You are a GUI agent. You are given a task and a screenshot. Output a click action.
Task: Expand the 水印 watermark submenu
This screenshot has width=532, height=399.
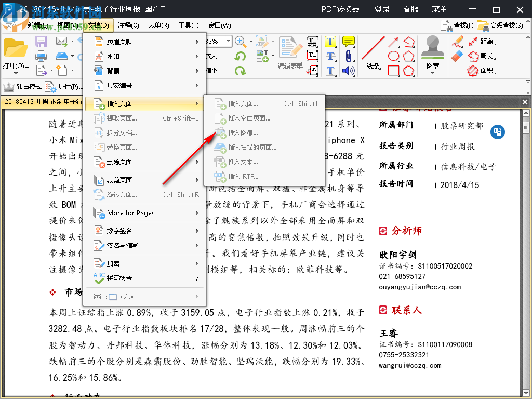(x=113, y=56)
